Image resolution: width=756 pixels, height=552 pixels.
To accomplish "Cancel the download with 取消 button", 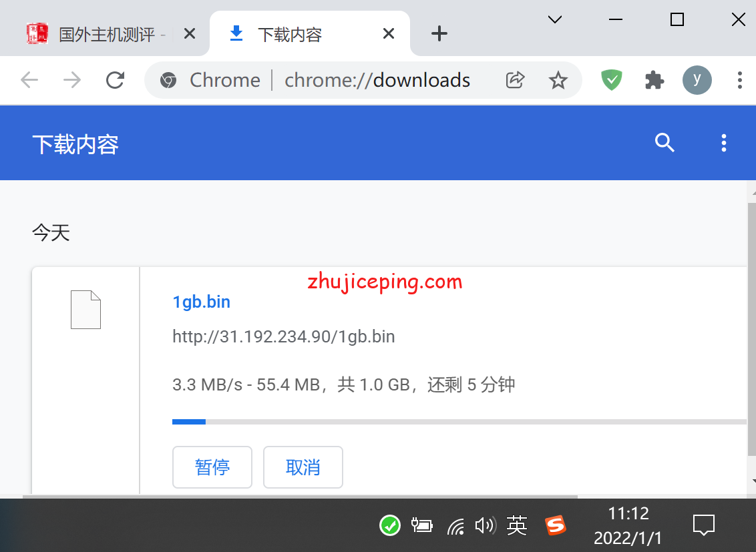I will [x=303, y=467].
